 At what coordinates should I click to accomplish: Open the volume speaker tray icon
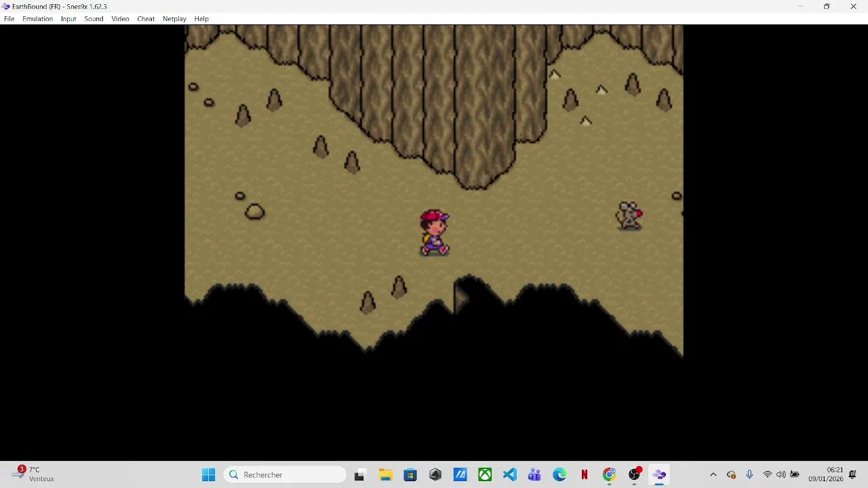pyautogui.click(x=781, y=475)
